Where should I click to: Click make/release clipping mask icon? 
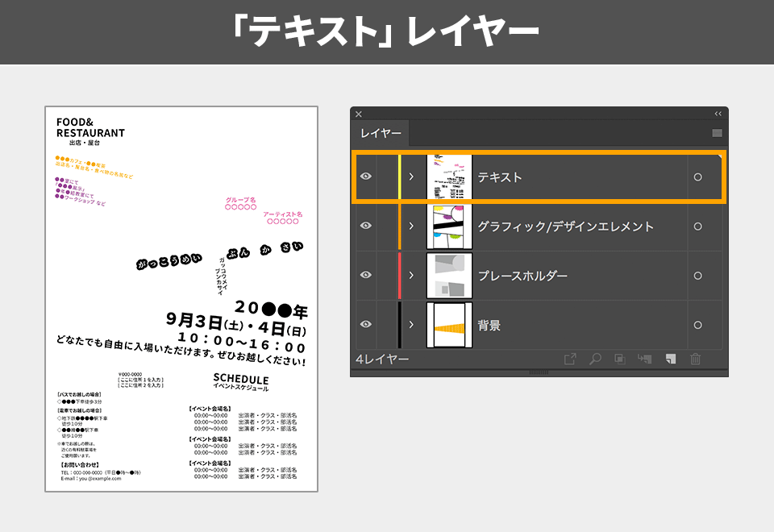[x=620, y=359]
